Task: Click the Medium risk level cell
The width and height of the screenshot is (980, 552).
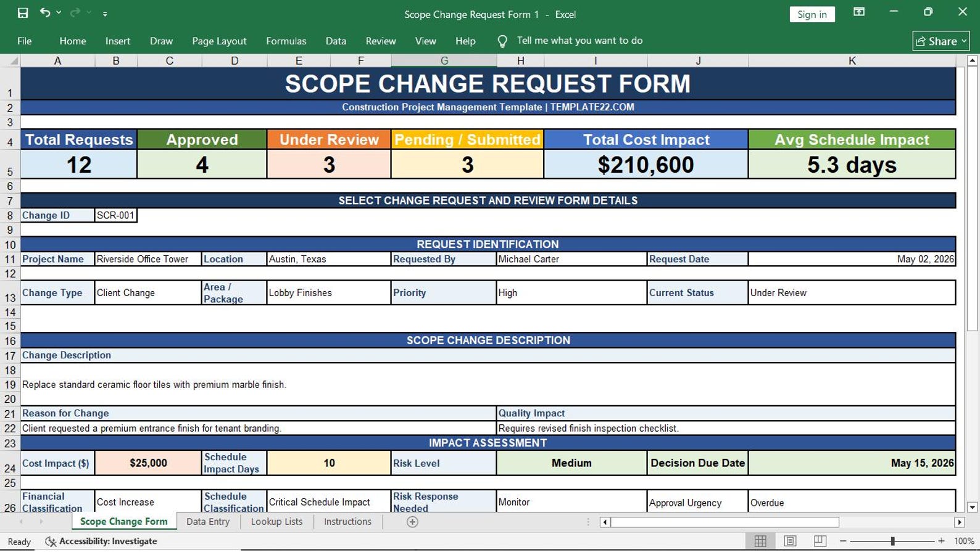Action: click(x=571, y=463)
